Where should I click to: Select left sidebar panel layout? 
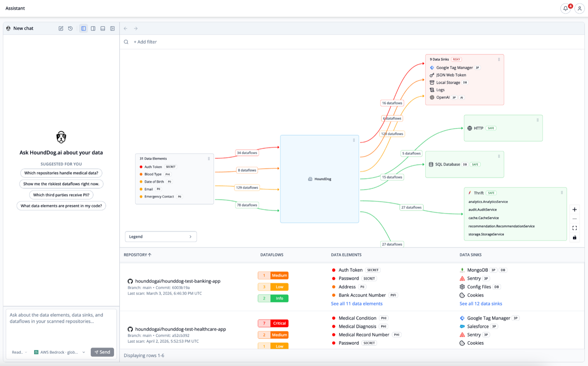[x=84, y=28]
